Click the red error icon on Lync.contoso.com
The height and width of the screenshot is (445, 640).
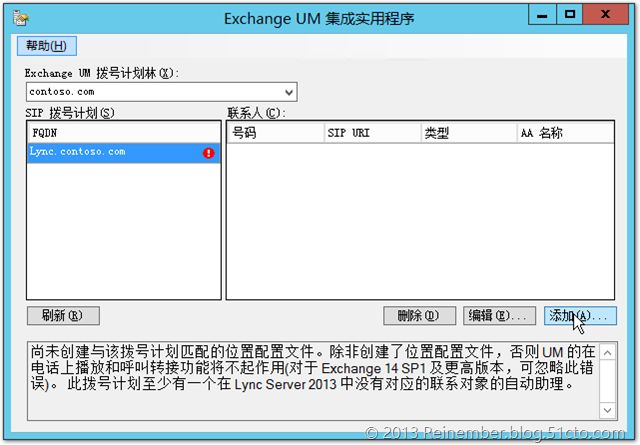click(x=209, y=153)
